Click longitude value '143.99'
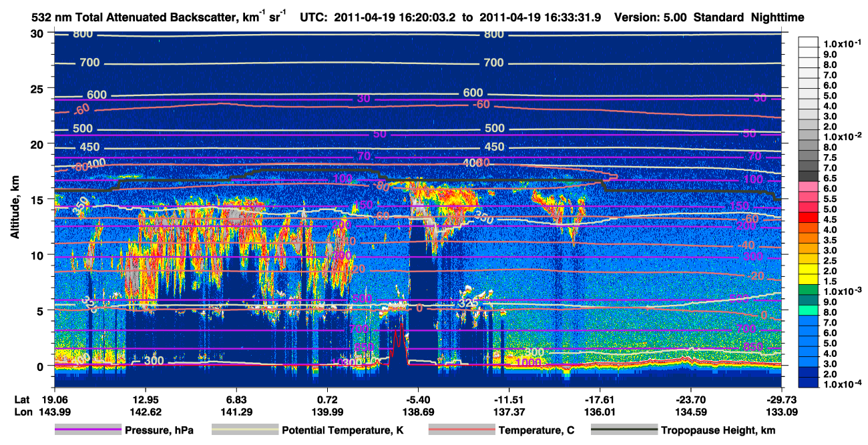This screenshot has width=868, height=445. pos(54,412)
